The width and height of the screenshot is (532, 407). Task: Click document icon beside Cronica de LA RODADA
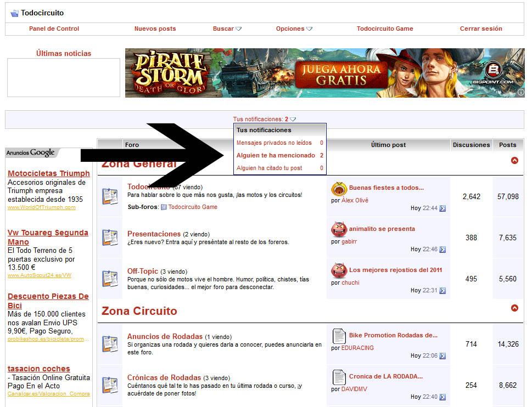coord(339,377)
